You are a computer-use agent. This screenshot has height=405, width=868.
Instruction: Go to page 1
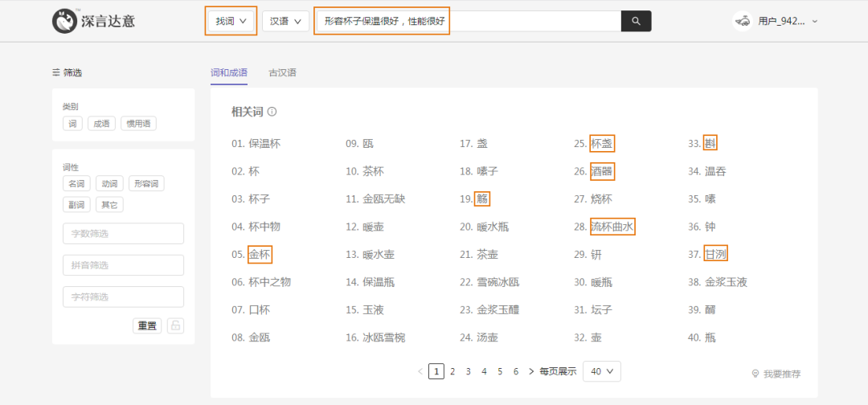[436, 371]
